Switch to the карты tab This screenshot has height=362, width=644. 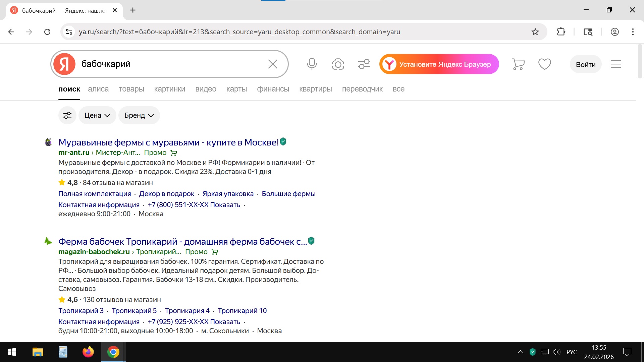pos(236,89)
